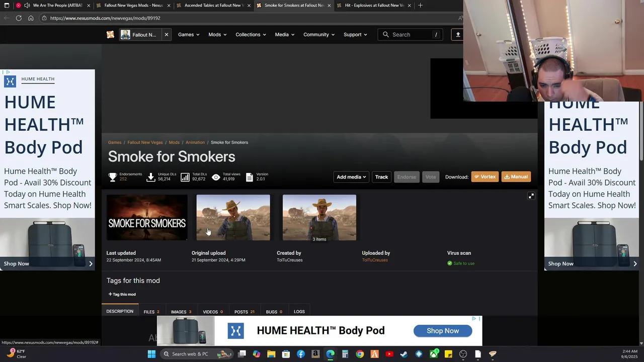The height and width of the screenshot is (362, 644).
Task: Click the taskbar Search web & PC box
Action: (197, 354)
